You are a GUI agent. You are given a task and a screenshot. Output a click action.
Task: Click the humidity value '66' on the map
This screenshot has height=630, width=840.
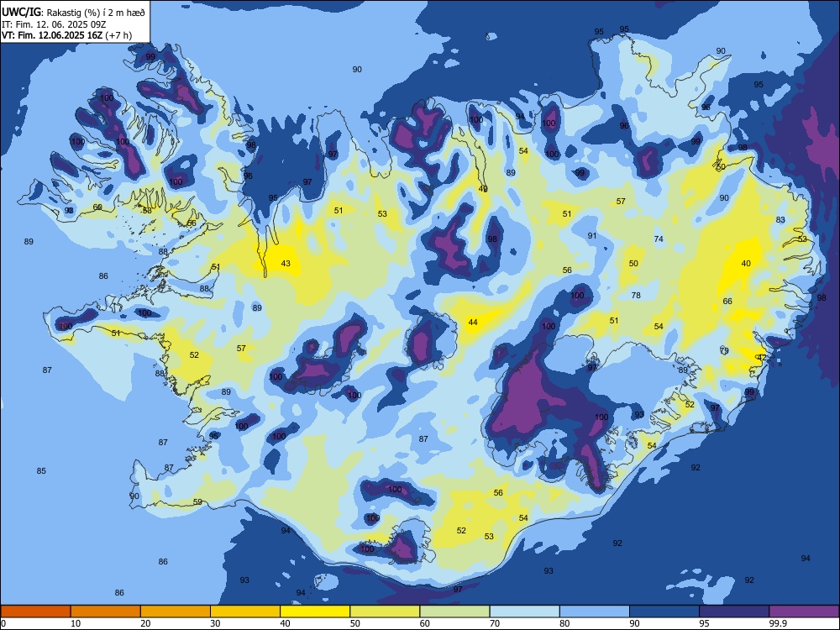pyautogui.click(x=727, y=301)
